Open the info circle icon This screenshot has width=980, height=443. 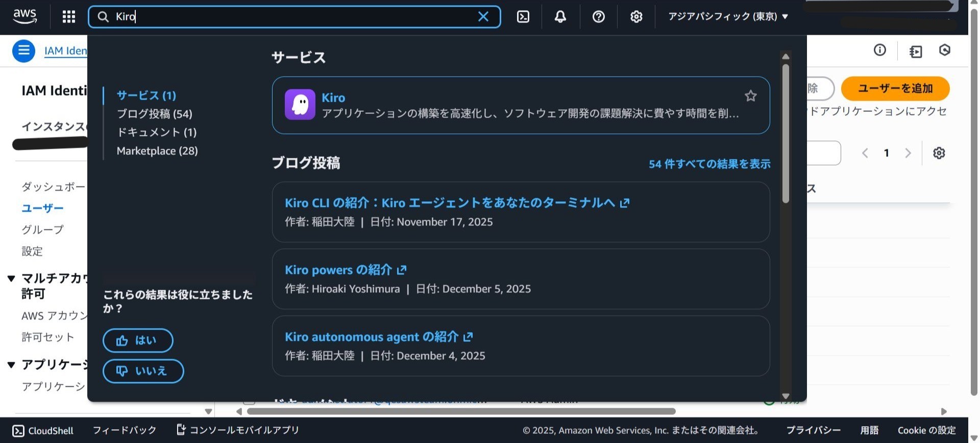(x=879, y=50)
